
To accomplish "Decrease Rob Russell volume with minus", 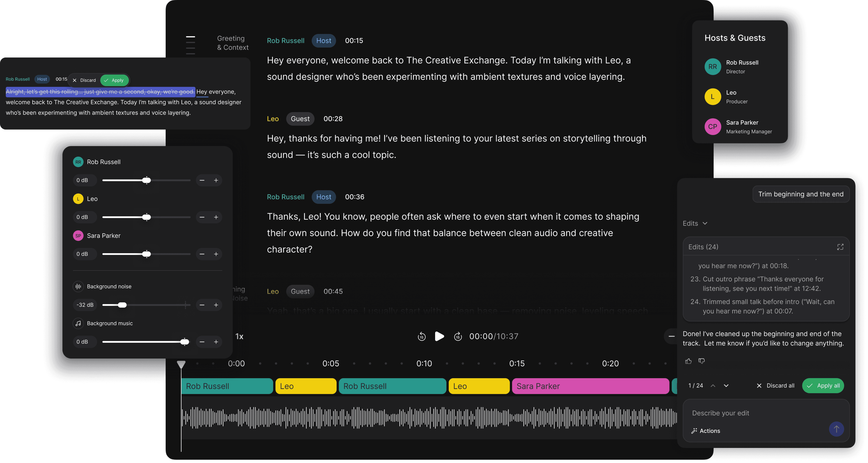I will (x=202, y=180).
